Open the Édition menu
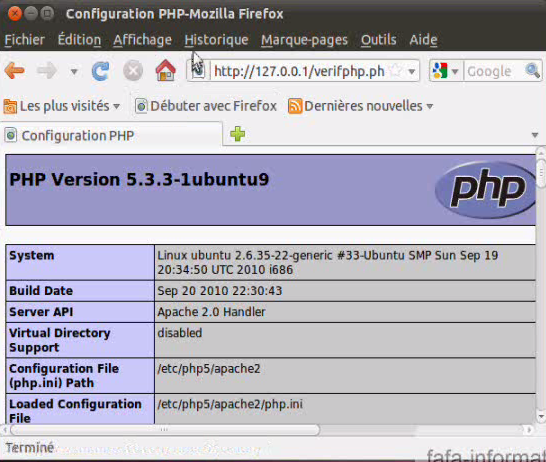Screen dimensions: 546x462 79,40
